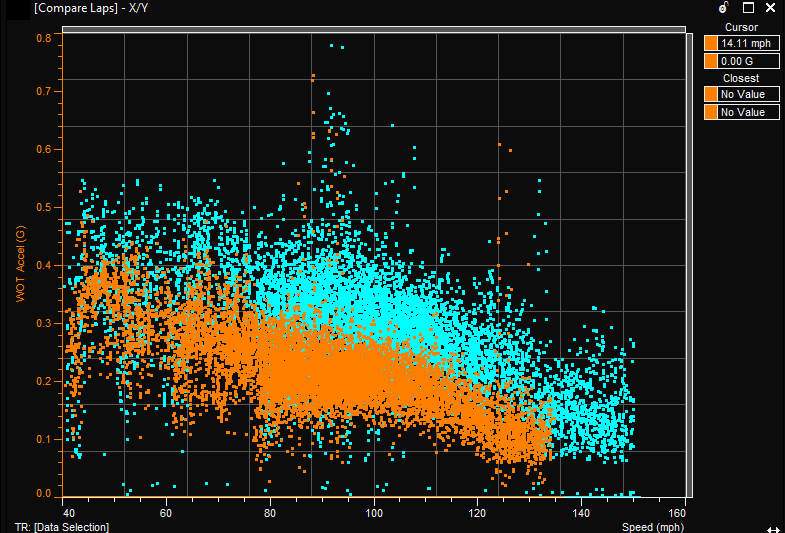Select the 0.00 G cursor value field
785x533 pixels.
[748, 62]
